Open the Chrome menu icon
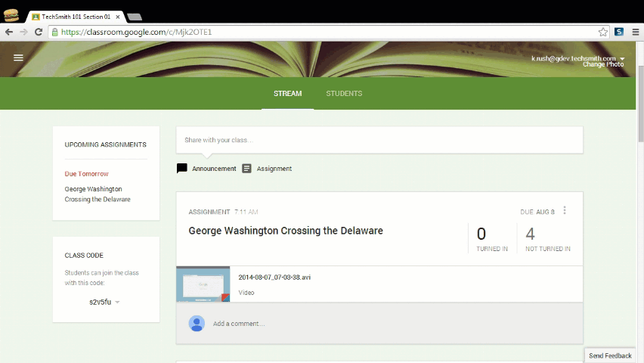Image resolution: width=644 pixels, height=363 pixels. 635,32
